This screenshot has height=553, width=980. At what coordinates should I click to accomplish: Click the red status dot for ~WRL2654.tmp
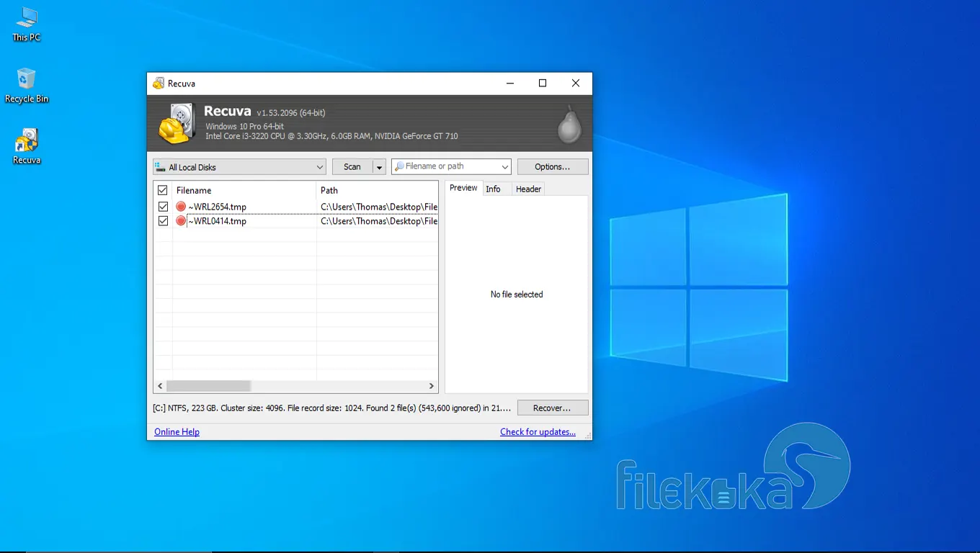(x=181, y=207)
